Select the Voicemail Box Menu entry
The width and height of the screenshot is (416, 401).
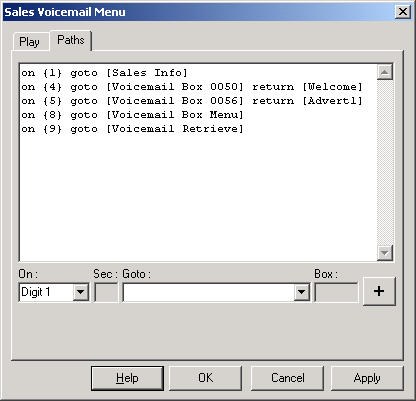pos(132,115)
